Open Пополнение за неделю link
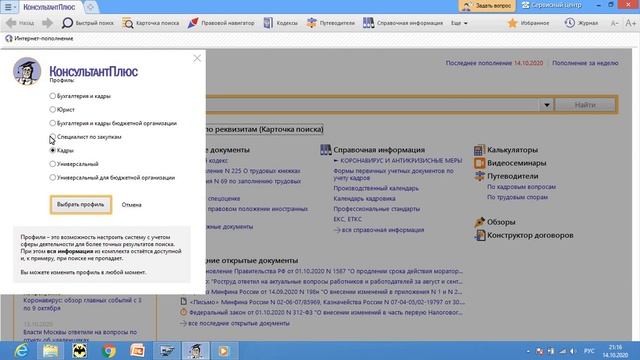The height and width of the screenshot is (360, 640). pos(585,63)
